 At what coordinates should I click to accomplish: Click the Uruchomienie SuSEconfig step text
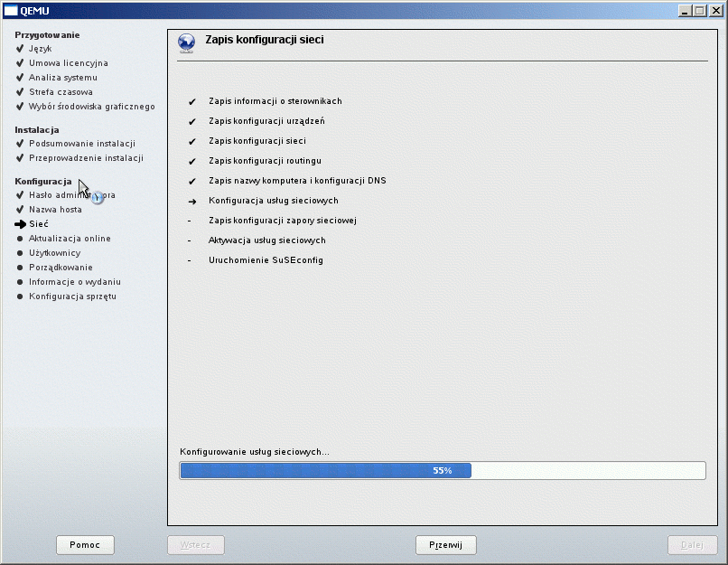click(266, 260)
